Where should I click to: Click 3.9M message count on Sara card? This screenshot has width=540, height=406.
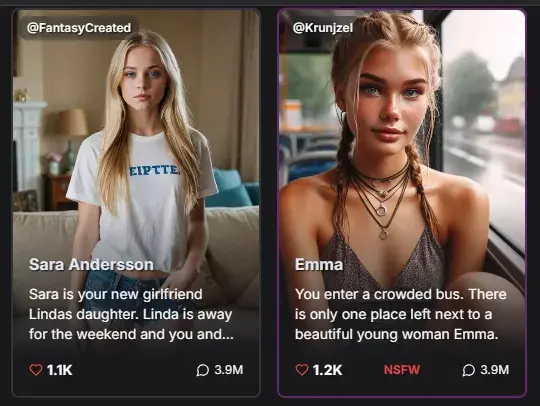[229, 370]
